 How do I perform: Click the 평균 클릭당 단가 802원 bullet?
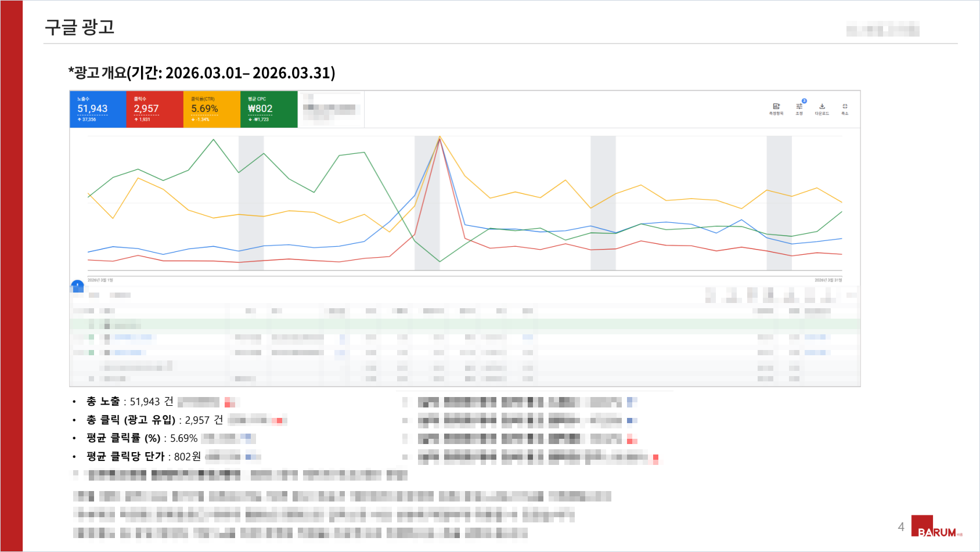coord(143,457)
